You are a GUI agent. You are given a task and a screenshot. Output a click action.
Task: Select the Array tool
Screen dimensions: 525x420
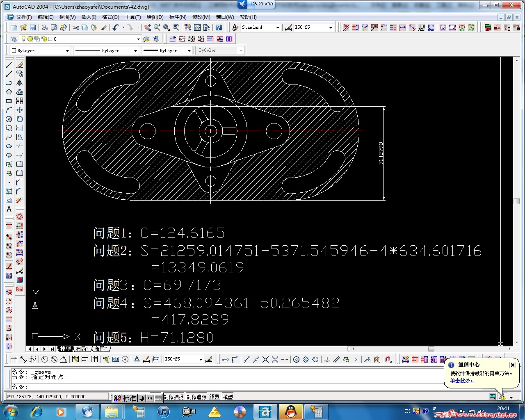(x=20, y=101)
